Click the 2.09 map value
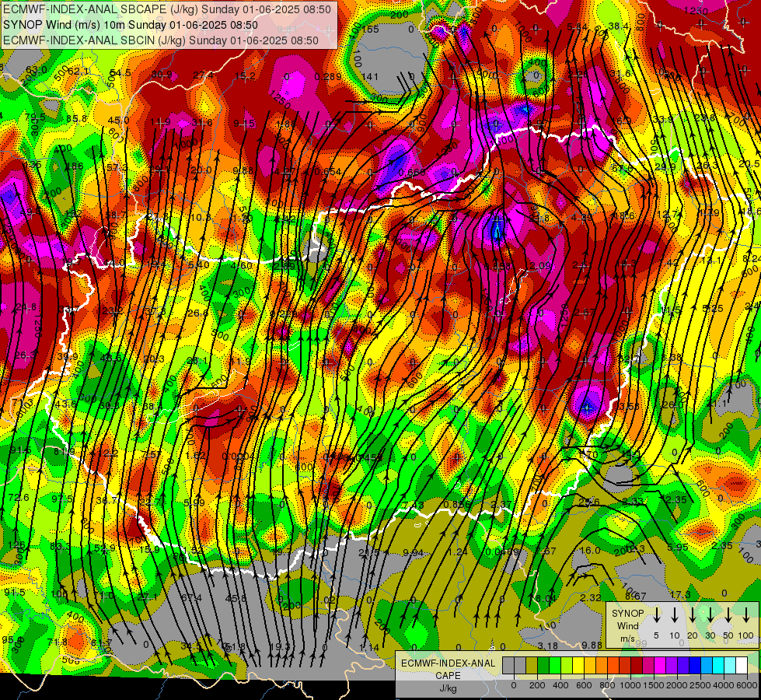 540,266
